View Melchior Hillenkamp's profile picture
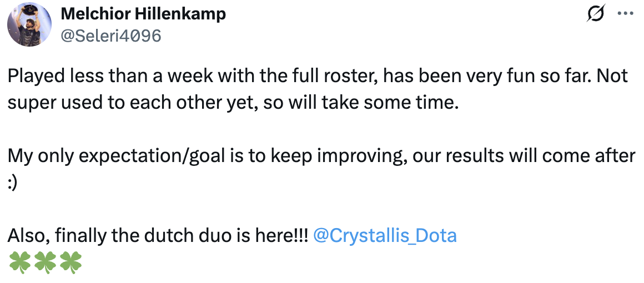644x283 pixels. (29, 24)
